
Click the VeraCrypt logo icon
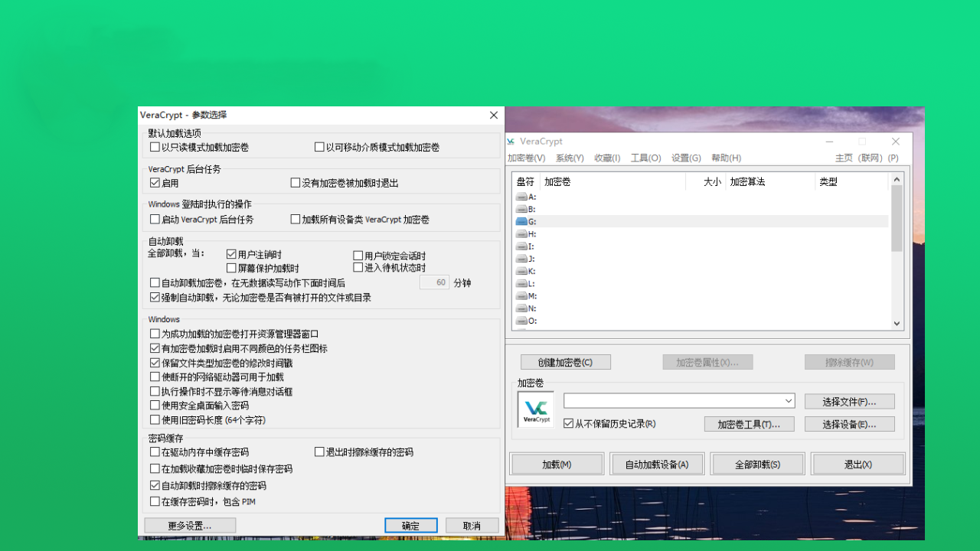point(535,409)
